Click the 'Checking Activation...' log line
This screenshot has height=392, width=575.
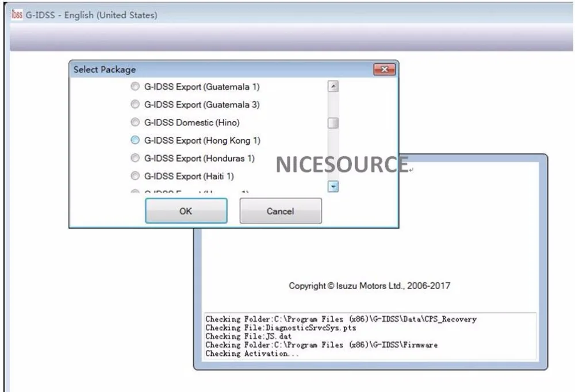[x=252, y=353]
